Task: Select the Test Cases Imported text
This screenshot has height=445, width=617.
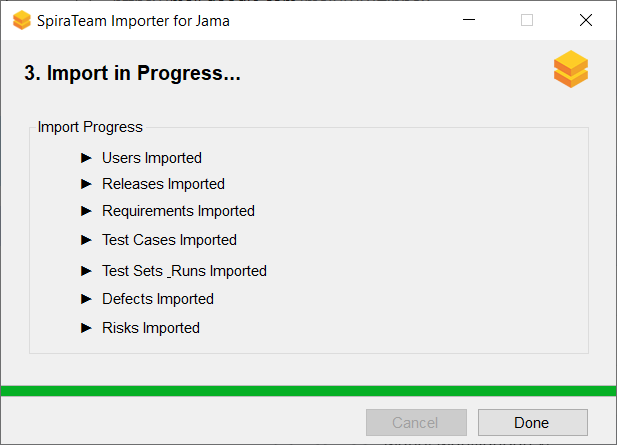Action: click(169, 240)
